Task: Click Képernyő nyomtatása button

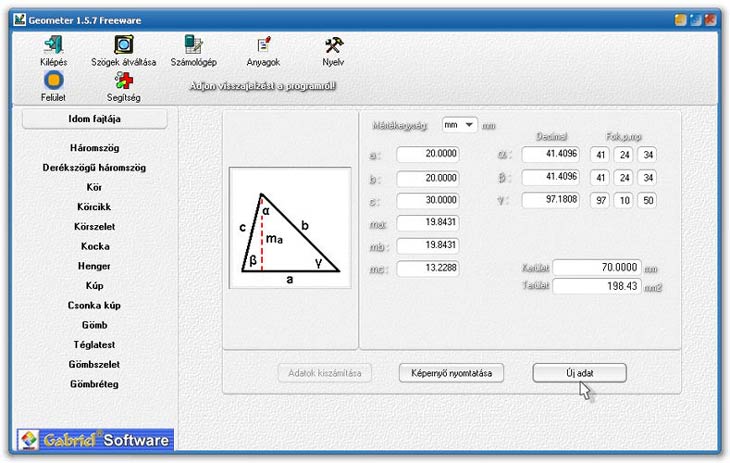Action: tap(451, 373)
